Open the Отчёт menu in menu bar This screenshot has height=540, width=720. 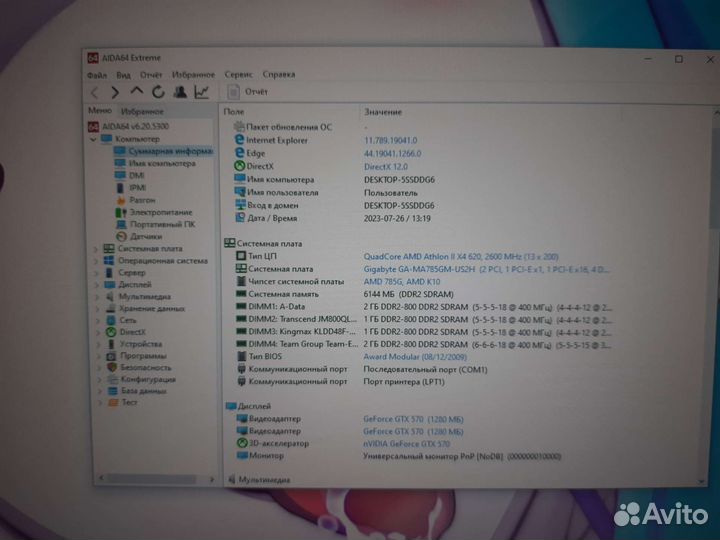[151, 74]
